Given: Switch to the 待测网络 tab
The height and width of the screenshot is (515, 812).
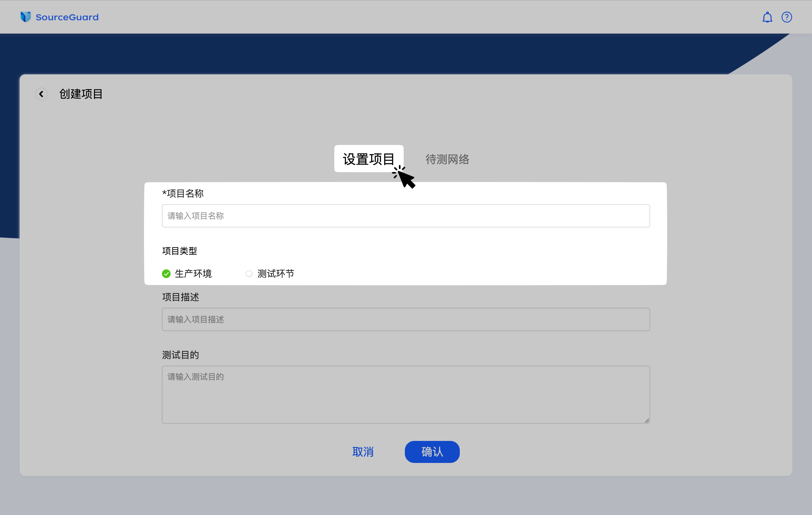Looking at the screenshot, I should coord(447,160).
